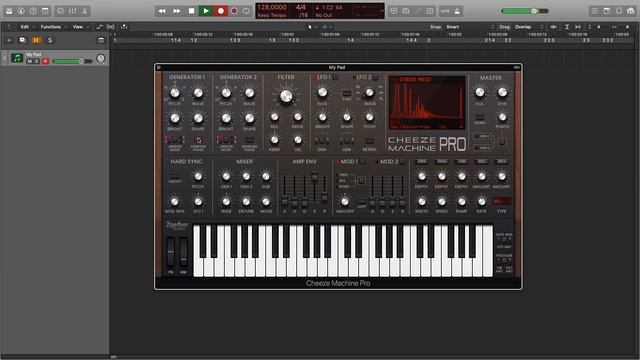Image resolution: width=640 pixels, height=360 pixels.
Task: Adjust the master volume slider in control bar
Action: (524, 11)
